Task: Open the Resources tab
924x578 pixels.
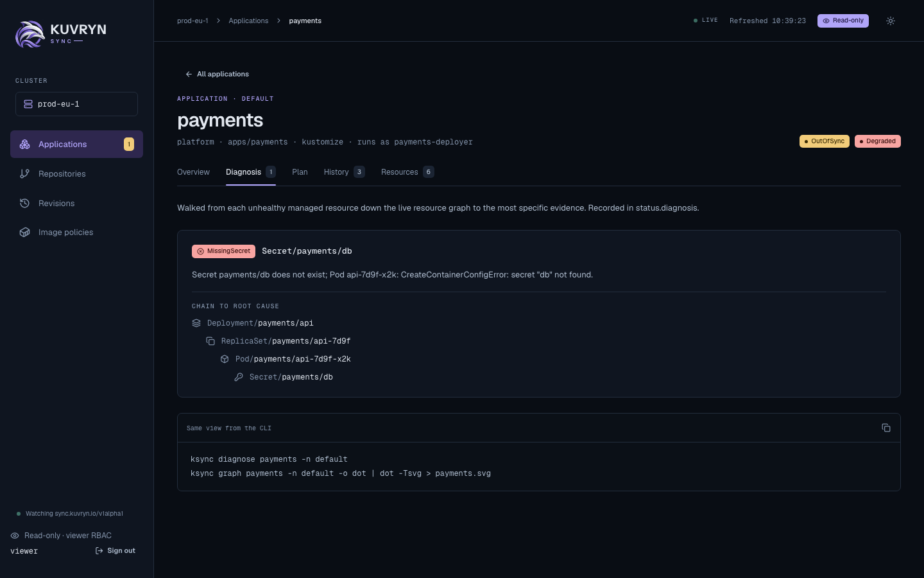Action: [407, 172]
